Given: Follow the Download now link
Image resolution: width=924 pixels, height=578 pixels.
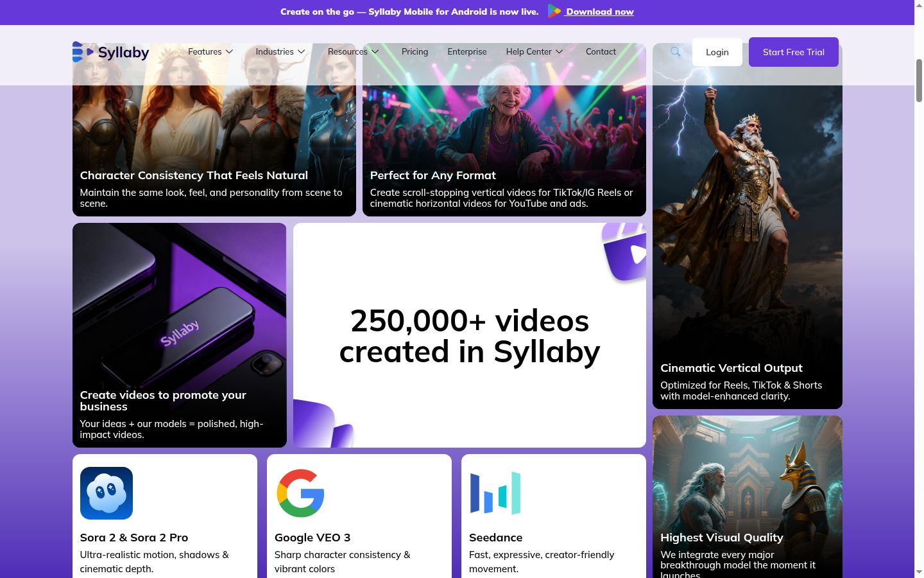Looking at the screenshot, I should (x=600, y=12).
